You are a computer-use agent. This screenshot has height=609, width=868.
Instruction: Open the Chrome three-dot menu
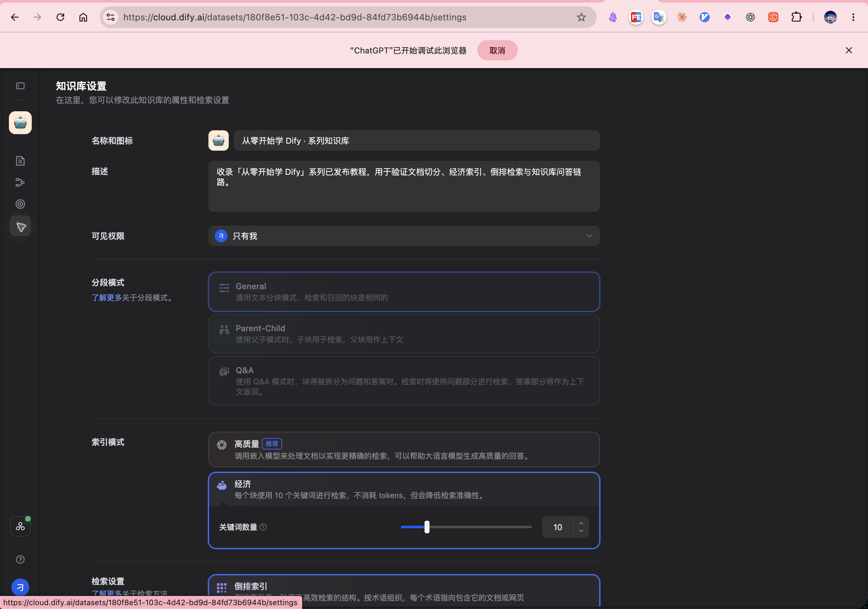coord(853,17)
